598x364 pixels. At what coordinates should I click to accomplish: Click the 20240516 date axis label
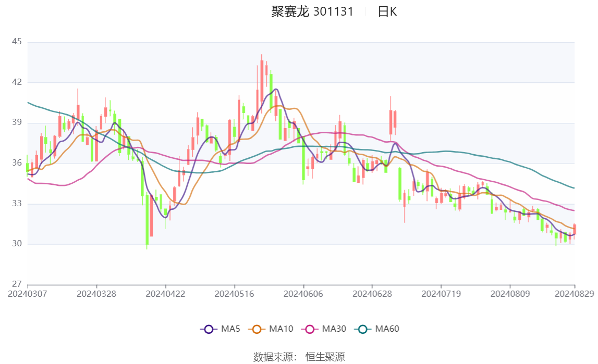point(234,294)
